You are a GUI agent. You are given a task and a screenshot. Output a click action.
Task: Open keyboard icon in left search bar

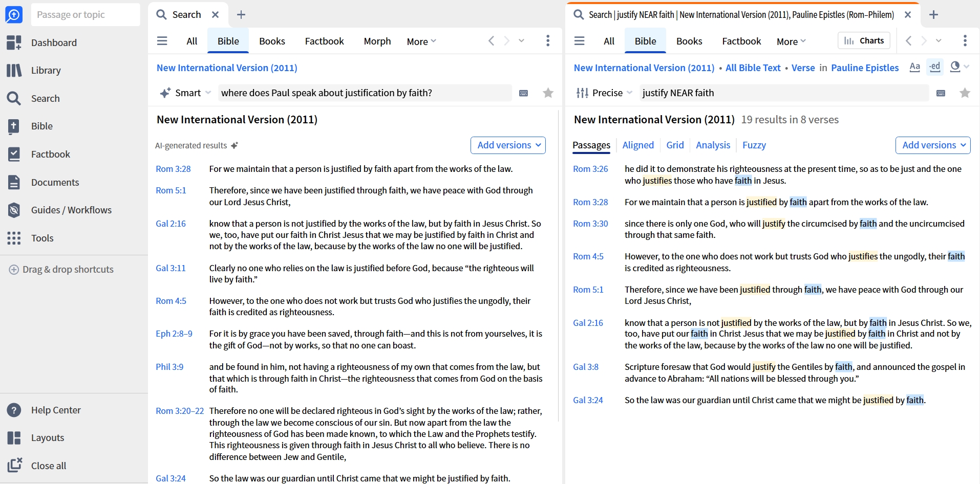(x=523, y=93)
